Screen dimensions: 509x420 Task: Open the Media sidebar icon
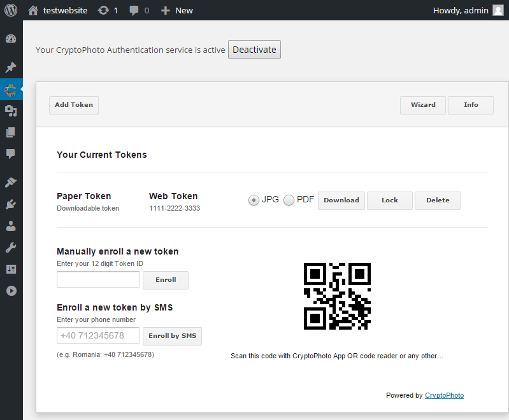(x=11, y=111)
